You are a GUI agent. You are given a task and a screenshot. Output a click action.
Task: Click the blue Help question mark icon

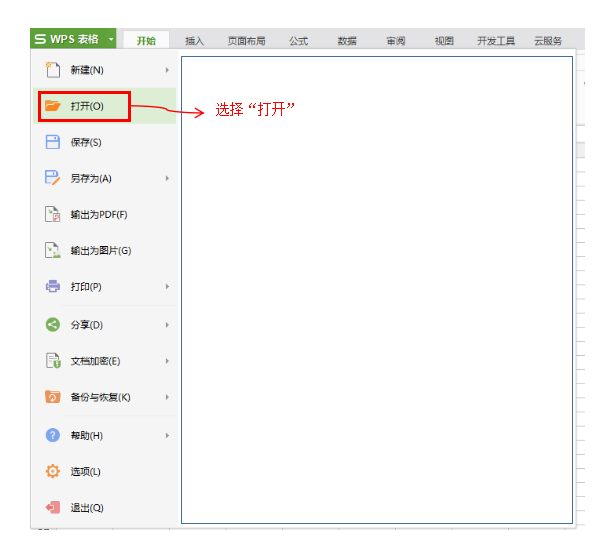53,435
